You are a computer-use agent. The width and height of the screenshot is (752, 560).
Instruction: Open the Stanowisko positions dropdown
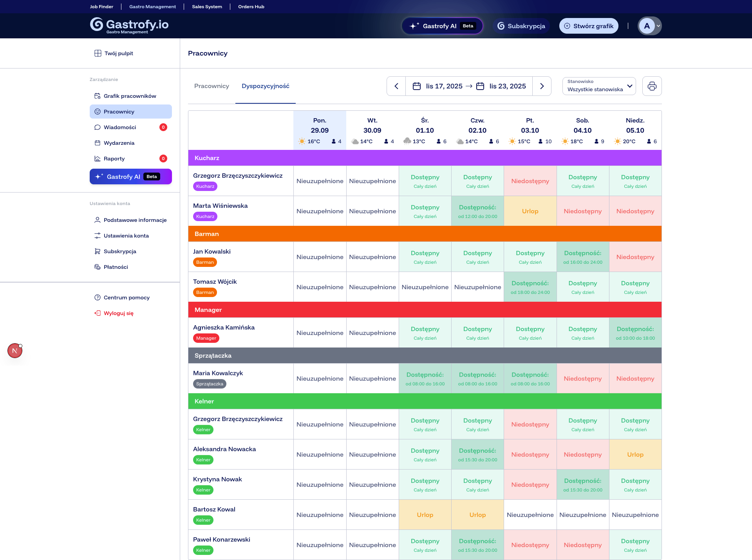tap(599, 86)
